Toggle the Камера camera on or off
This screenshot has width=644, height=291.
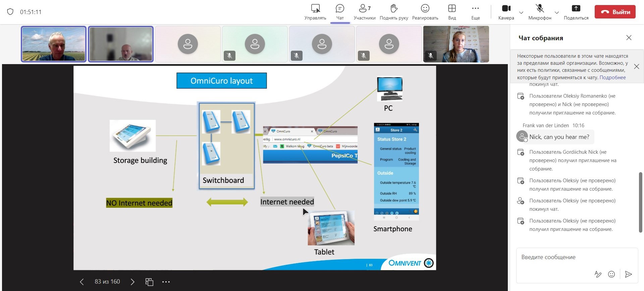click(x=506, y=12)
